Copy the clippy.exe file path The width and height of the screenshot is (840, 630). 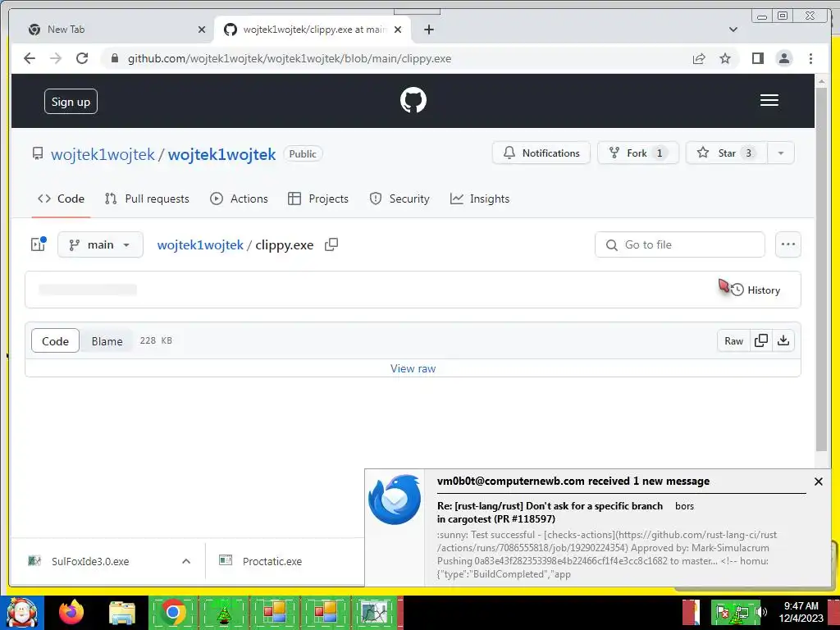(x=331, y=244)
